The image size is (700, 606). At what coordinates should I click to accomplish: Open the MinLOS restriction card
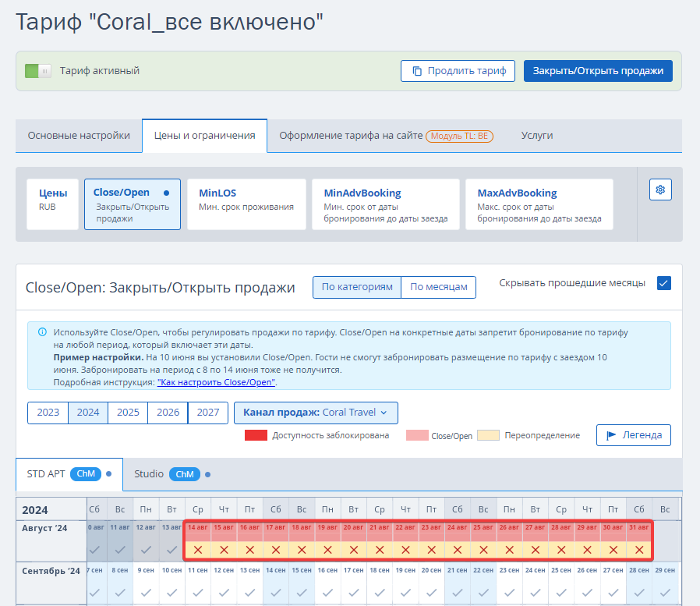click(x=247, y=204)
